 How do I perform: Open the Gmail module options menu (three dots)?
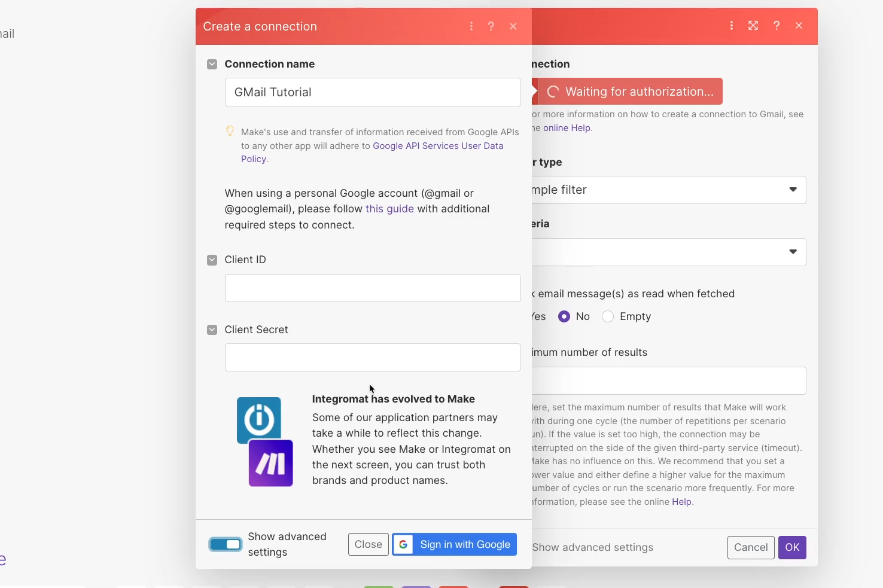732,26
